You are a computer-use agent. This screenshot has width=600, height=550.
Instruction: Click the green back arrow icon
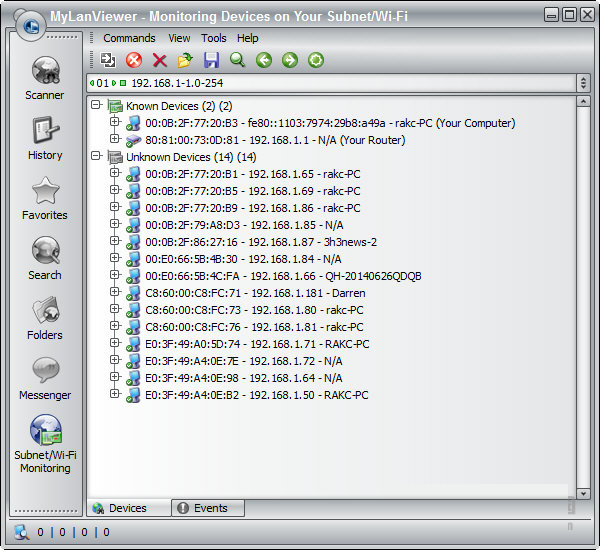click(264, 61)
